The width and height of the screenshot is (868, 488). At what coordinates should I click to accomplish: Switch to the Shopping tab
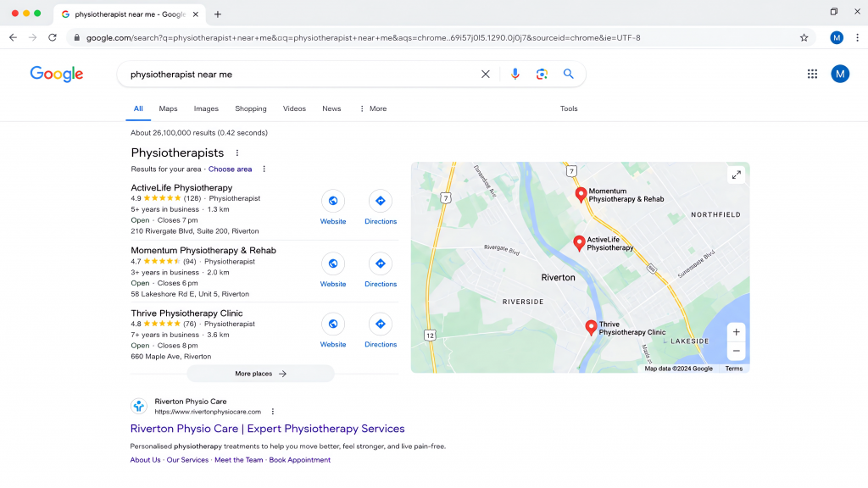[x=251, y=108]
